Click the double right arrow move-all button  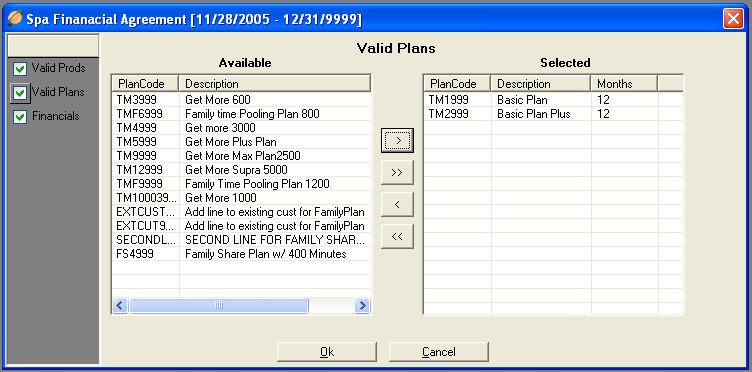(x=397, y=173)
